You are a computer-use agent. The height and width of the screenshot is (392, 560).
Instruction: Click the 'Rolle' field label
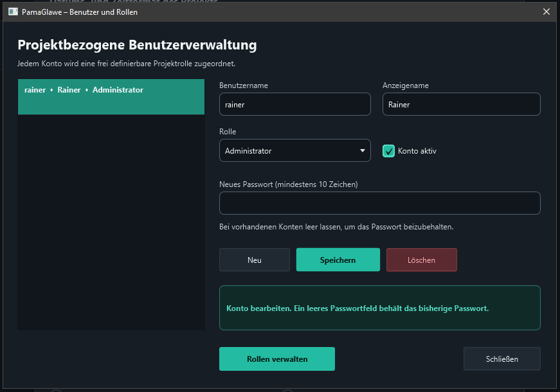pos(228,131)
